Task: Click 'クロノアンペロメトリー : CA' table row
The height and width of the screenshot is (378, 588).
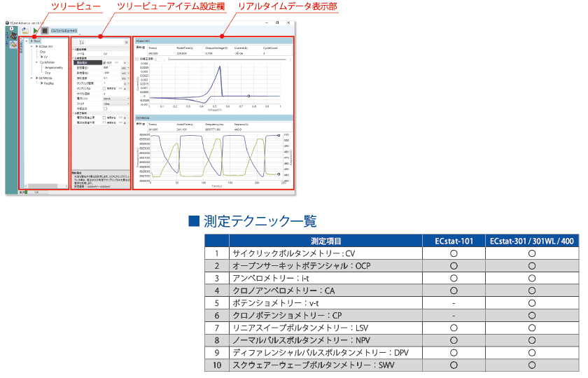Action: (391, 290)
